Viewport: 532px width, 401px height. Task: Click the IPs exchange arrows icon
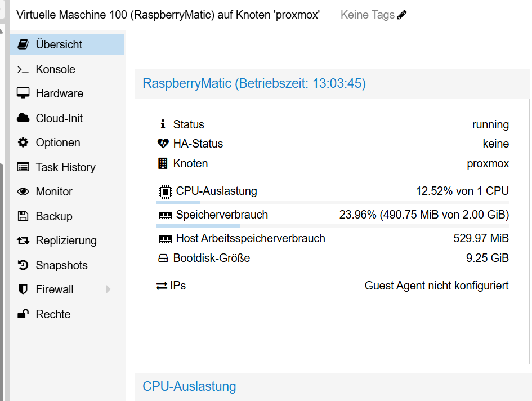click(x=162, y=286)
